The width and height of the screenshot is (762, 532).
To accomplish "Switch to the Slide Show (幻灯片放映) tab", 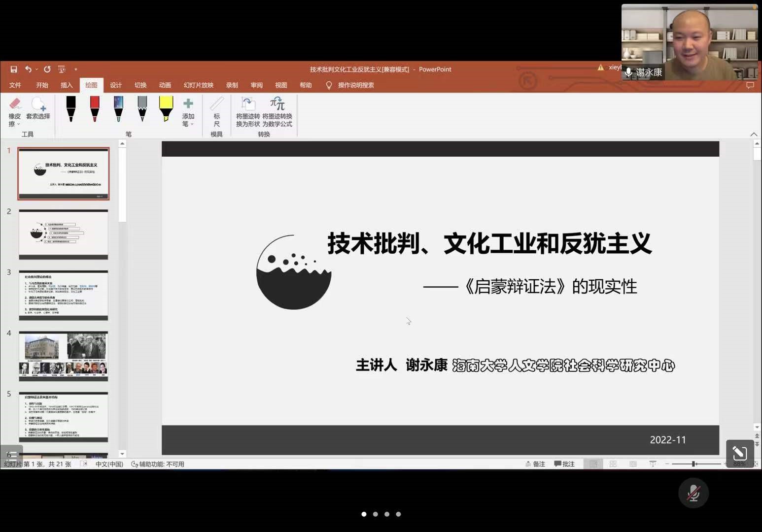I will pyautogui.click(x=198, y=85).
